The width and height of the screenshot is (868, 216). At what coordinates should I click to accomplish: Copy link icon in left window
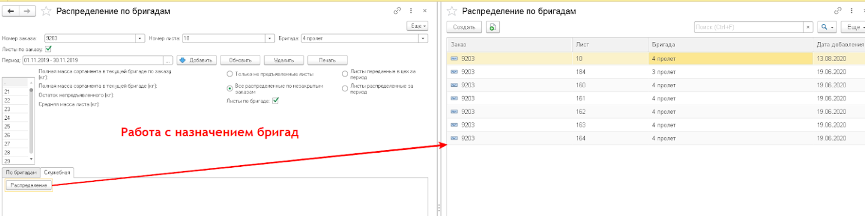pyautogui.click(x=398, y=11)
